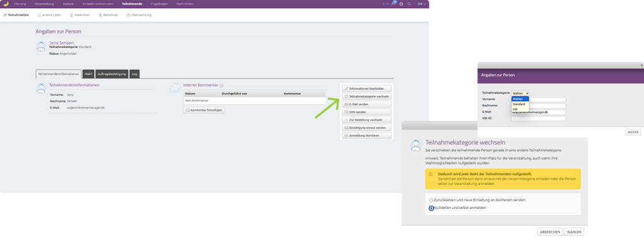Open the Materialien list icon
This screenshot has height=239, width=644.
tap(72, 15)
